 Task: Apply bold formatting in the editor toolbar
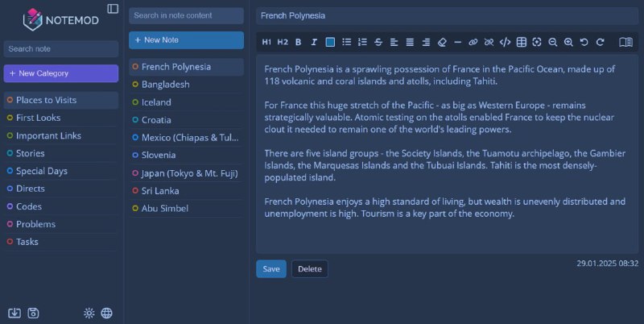pos(298,42)
